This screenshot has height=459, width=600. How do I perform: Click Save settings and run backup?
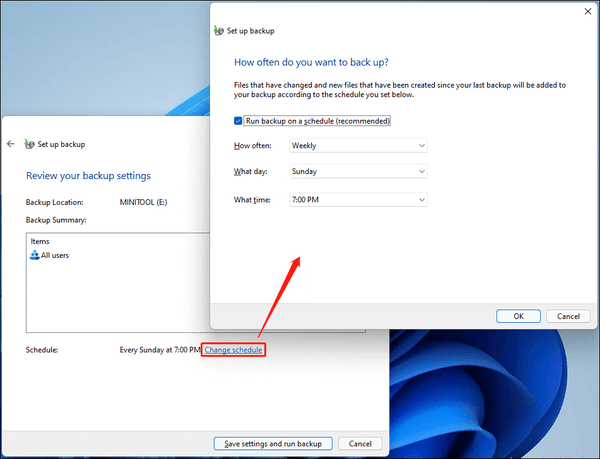[x=273, y=444]
